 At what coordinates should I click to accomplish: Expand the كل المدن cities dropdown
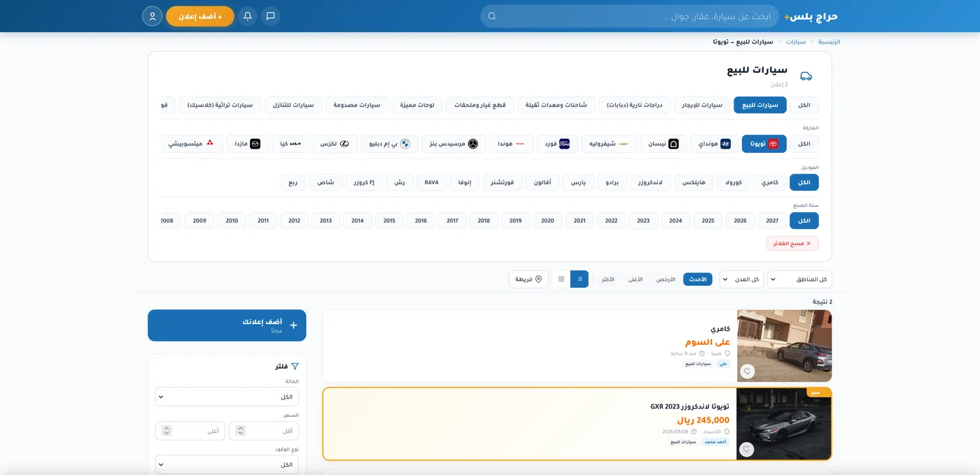click(x=741, y=280)
